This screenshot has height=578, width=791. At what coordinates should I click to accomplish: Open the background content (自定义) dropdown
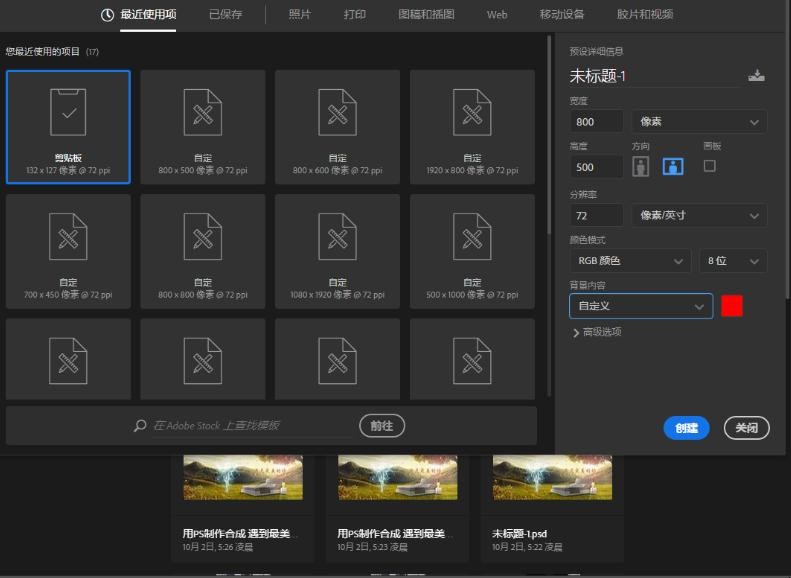coord(641,306)
